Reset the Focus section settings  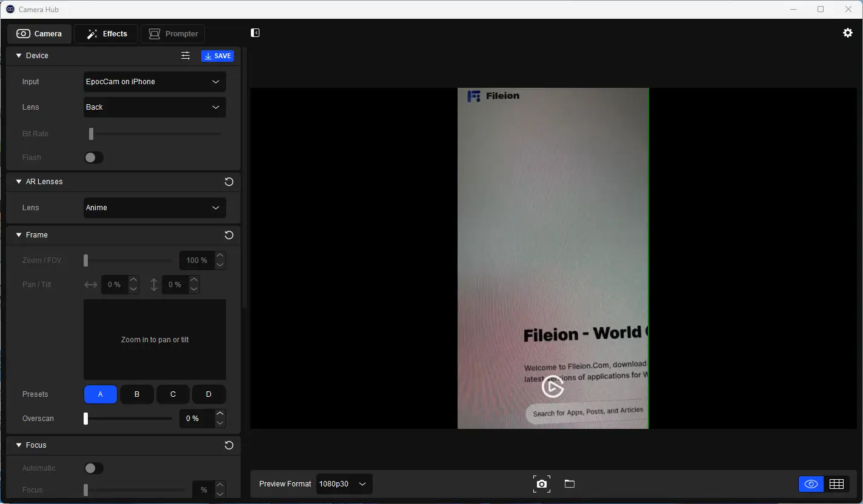(229, 445)
